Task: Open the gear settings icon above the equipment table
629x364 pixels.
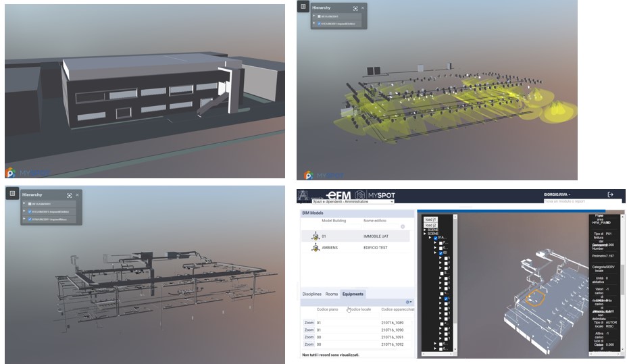Action: (408, 302)
